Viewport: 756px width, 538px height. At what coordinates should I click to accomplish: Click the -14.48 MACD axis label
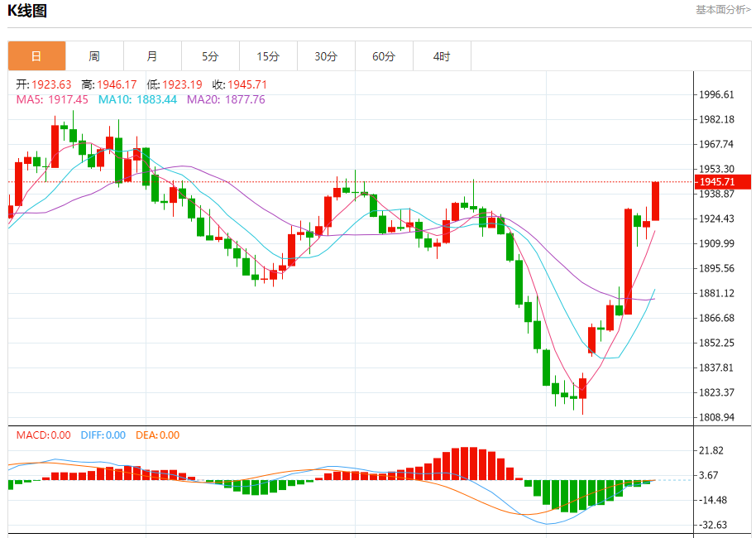(713, 500)
